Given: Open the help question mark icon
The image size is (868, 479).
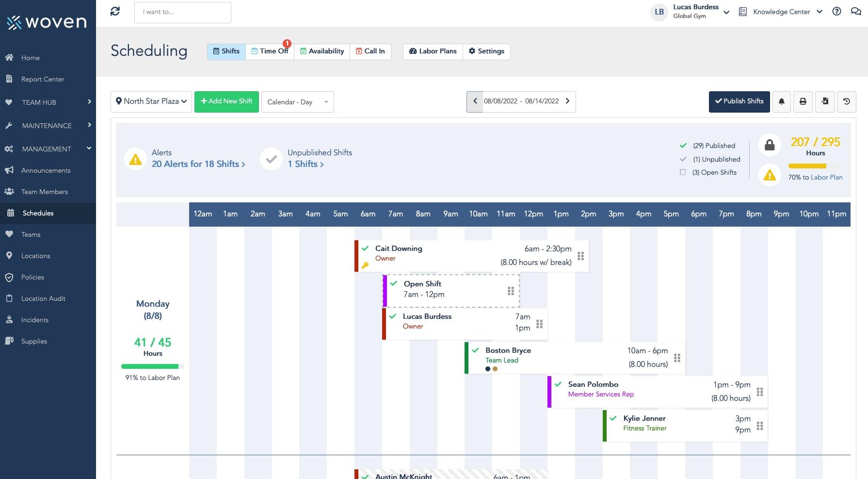Looking at the screenshot, I should click(x=836, y=12).
